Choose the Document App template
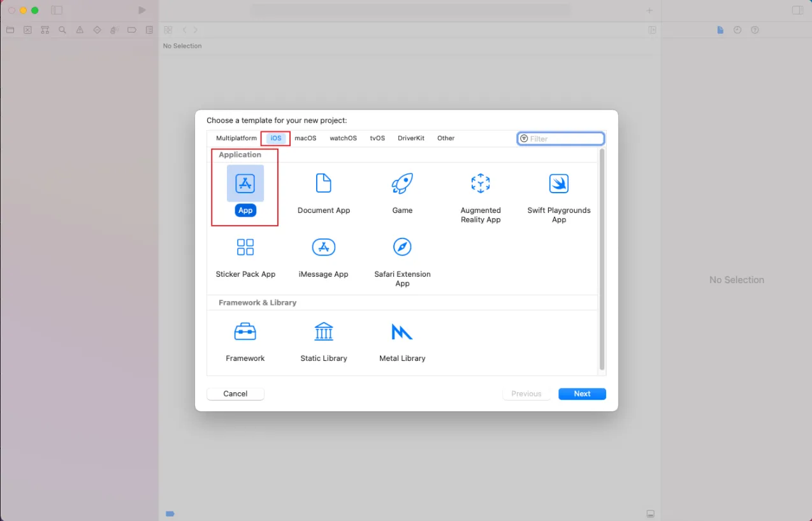 324,193
